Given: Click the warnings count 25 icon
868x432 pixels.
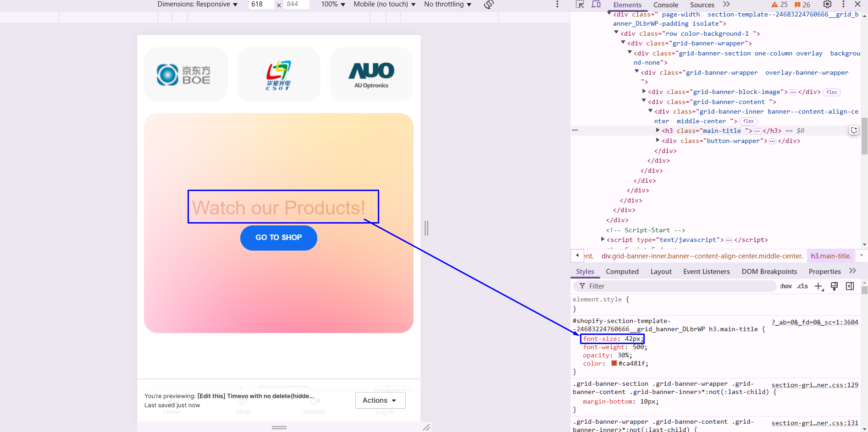Looking at the screenshot, I should coord(780,5).
